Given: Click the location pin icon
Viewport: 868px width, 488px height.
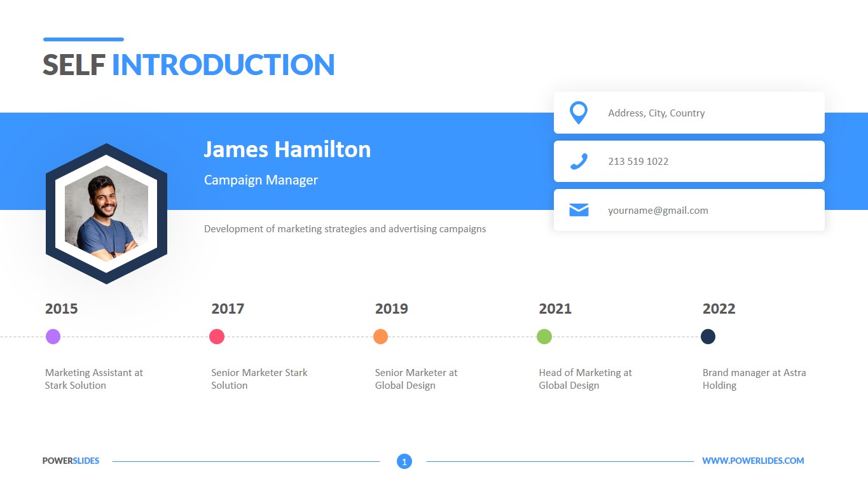Looking at the screenshot, I should coord(579,113).
